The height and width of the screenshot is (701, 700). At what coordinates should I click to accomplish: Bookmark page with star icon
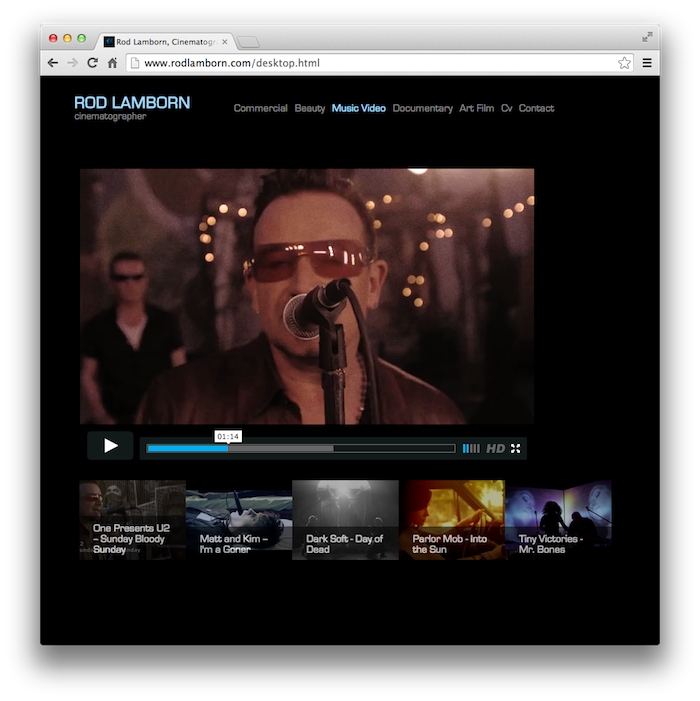pos(624,63)
